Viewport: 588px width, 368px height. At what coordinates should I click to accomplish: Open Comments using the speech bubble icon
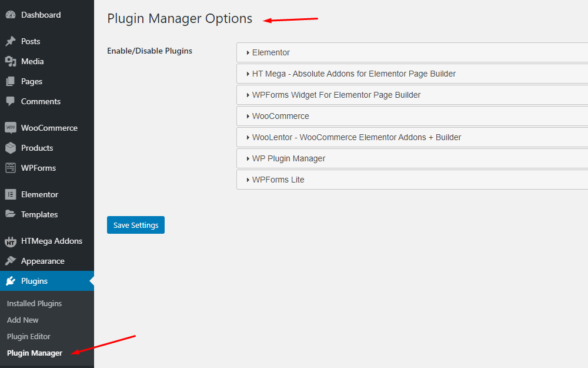11,101
